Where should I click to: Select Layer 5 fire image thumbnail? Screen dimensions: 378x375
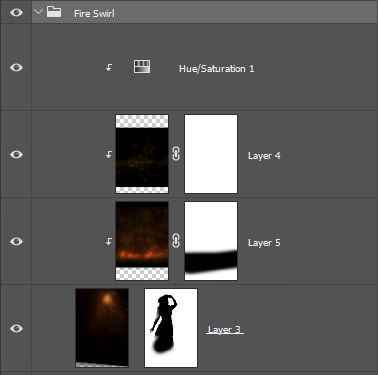click(142, 241)
